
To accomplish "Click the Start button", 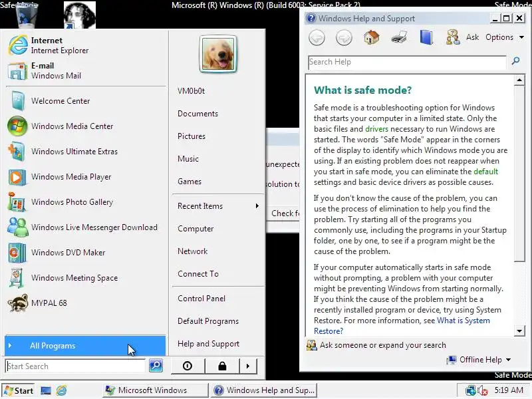I will [18, 390].
